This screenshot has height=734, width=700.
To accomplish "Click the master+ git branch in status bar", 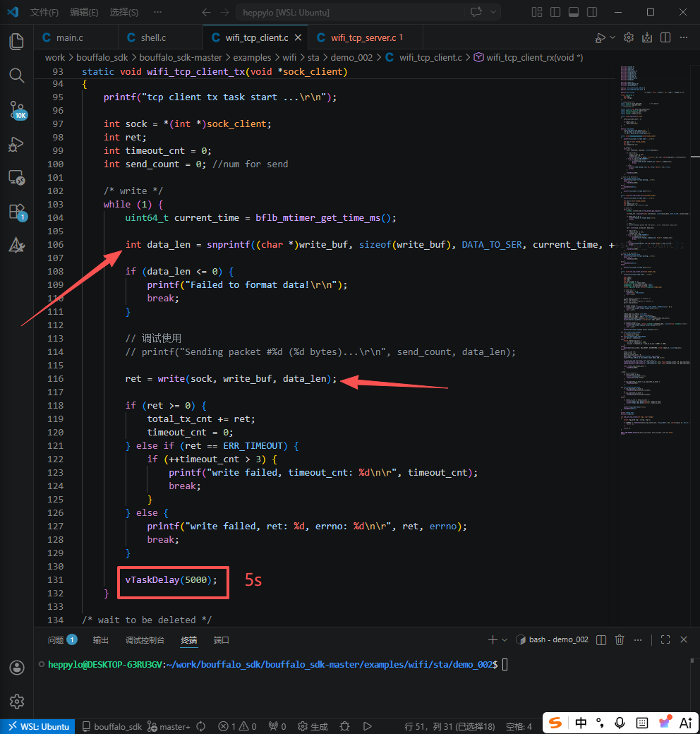I will 174,726.
